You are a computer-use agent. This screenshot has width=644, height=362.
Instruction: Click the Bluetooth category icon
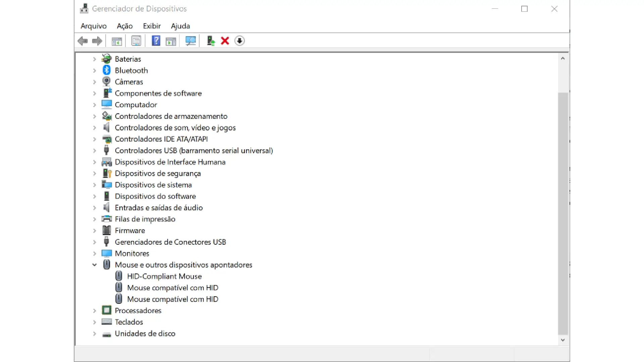[x=107, y=70]
